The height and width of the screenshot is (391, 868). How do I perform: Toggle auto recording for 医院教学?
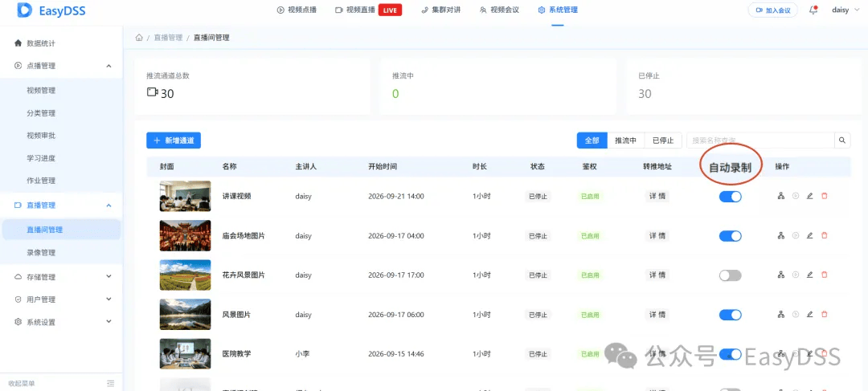click(730, 354)
